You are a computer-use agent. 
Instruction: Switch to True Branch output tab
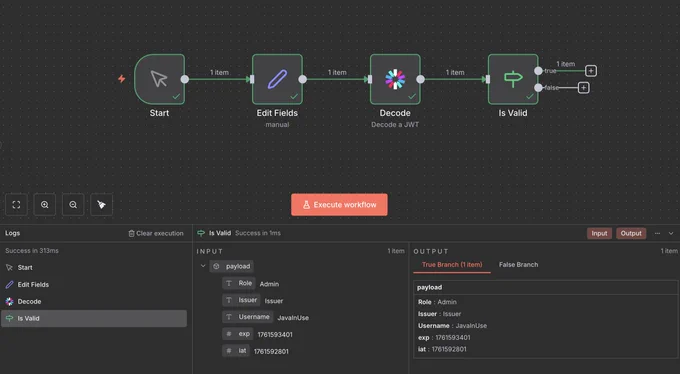pos(452,265)
